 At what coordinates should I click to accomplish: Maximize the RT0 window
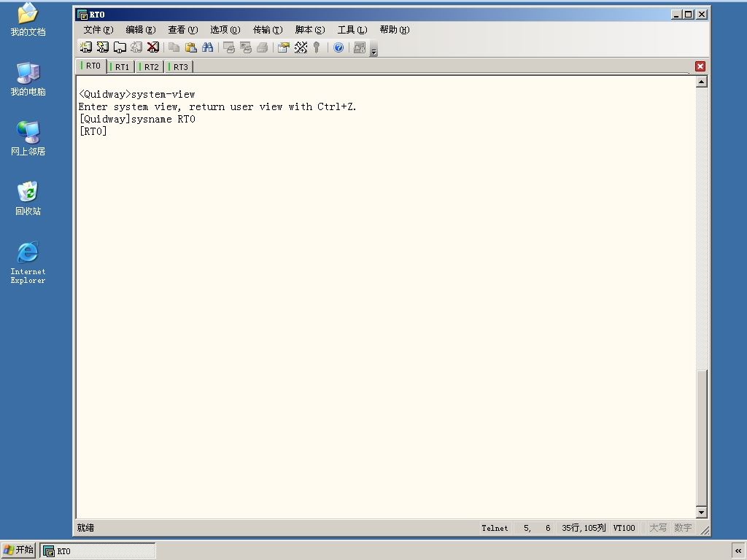(689, 15)
